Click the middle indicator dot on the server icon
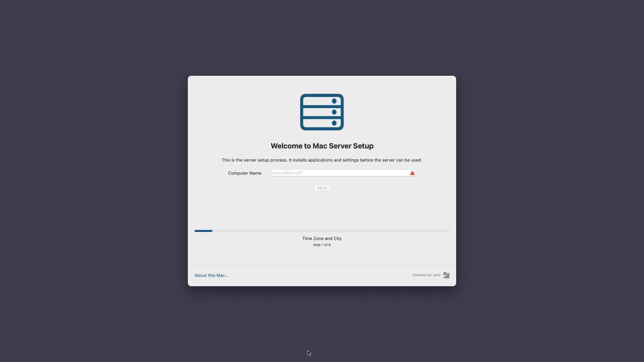644x362 pixels. 335,112
